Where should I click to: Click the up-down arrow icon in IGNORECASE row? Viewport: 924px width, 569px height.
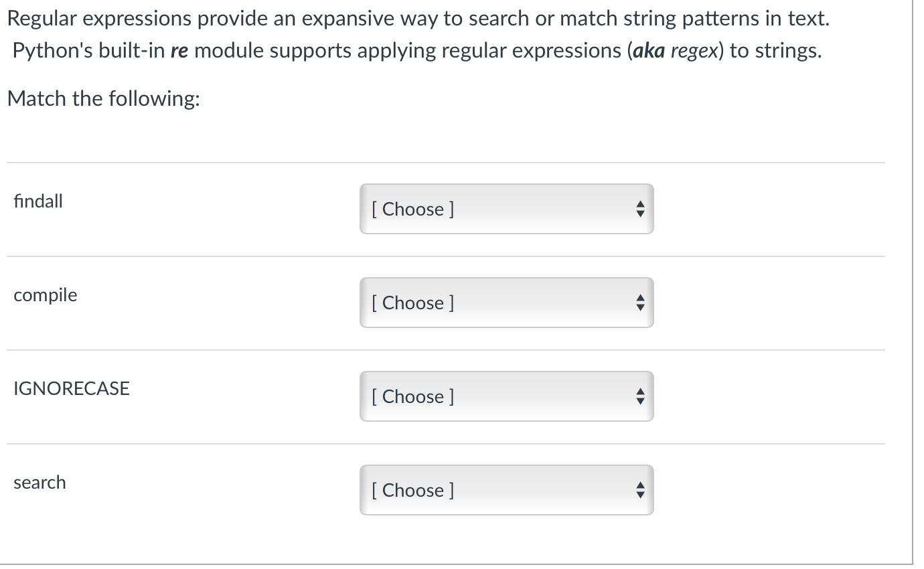tap(639, 397)
